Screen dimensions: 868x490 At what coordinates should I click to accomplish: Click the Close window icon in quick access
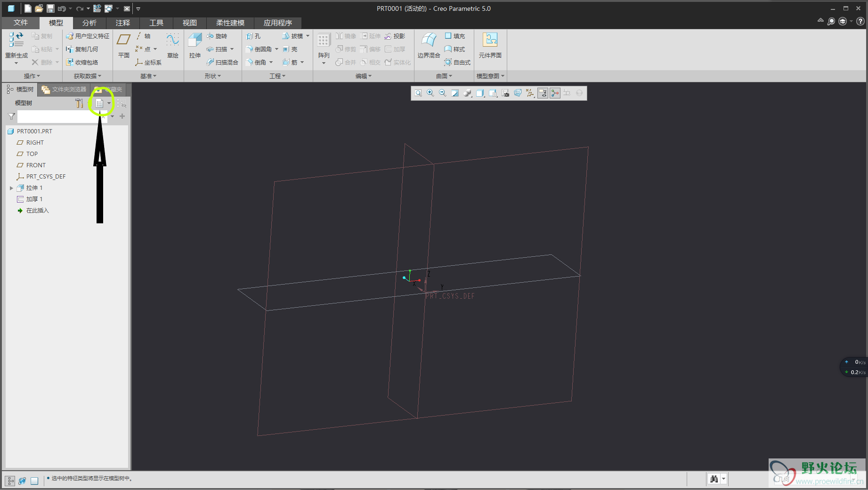click(x=127, y=8)
